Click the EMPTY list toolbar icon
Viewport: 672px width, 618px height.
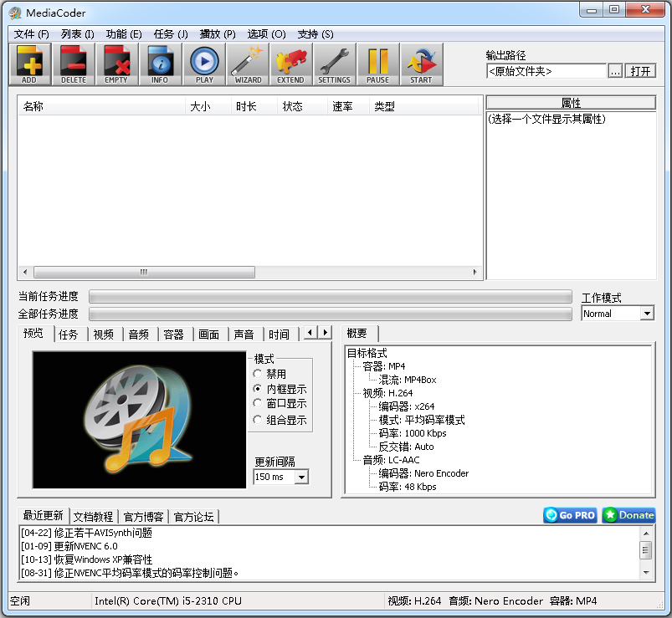[116, 64]
